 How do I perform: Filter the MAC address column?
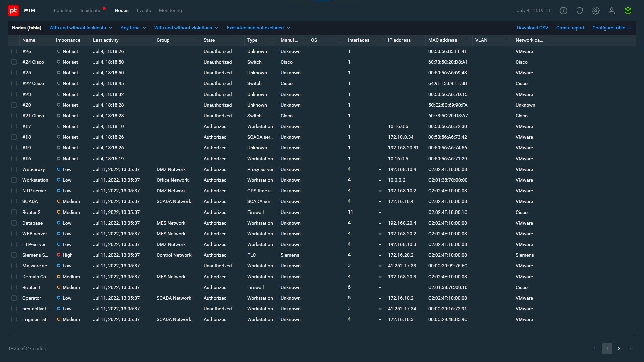(x=467, y=40)
